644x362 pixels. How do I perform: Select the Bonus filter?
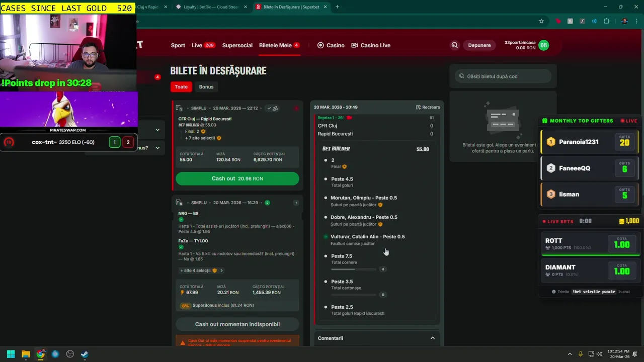coord(206,87)
